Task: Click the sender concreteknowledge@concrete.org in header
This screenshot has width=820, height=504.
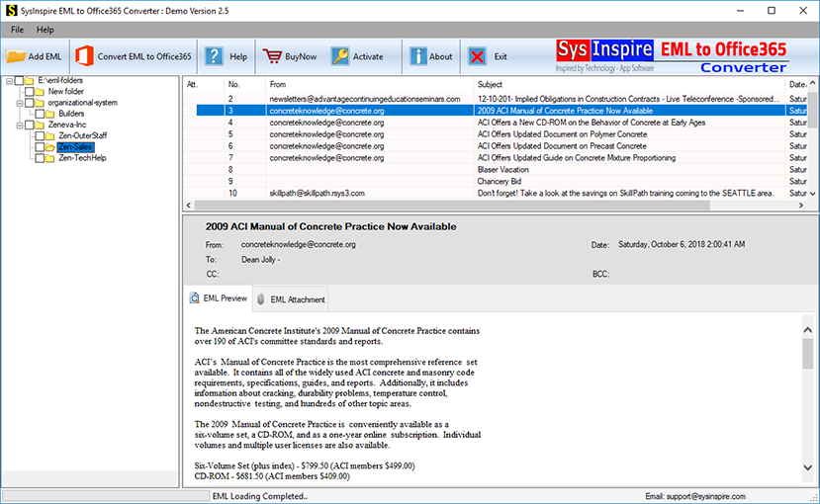Action: pos(298,244)
